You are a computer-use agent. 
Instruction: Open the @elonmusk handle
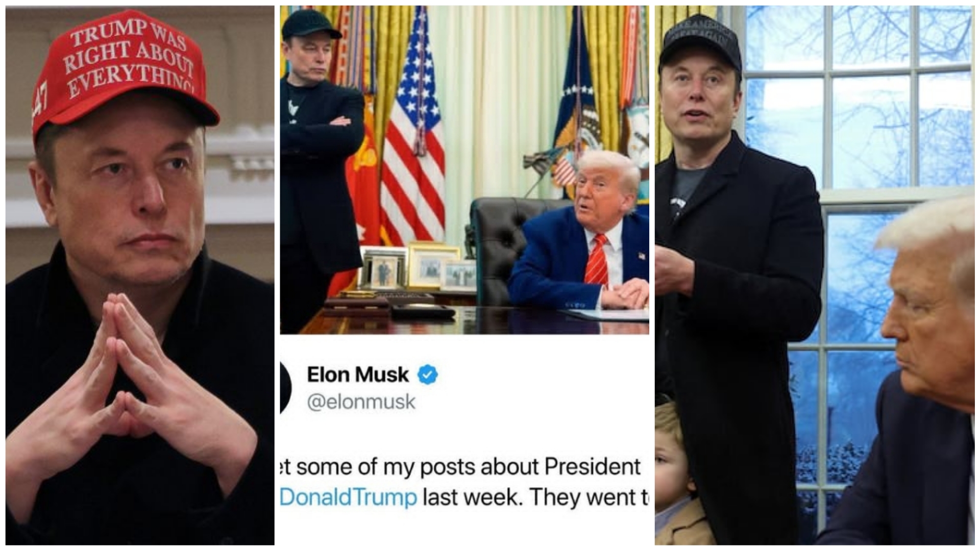361,402
